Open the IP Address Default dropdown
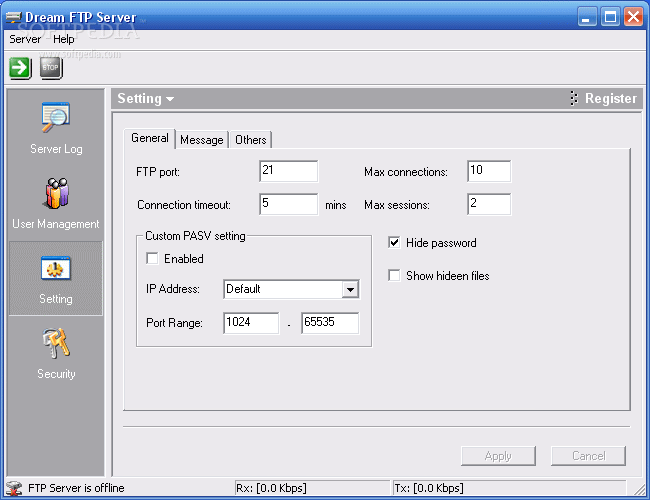Image resolution: width=650 pixels, height=500 pixels. tap(350, 289)
